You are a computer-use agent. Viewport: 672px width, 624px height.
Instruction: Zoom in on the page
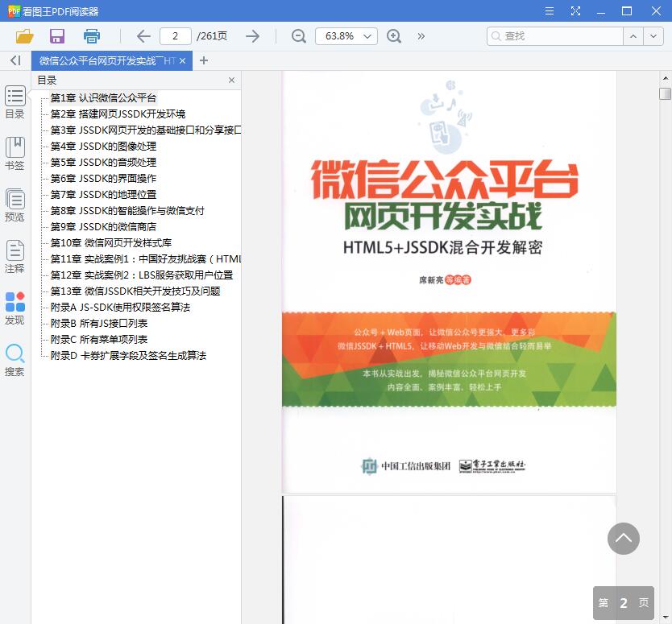[392, 36]
